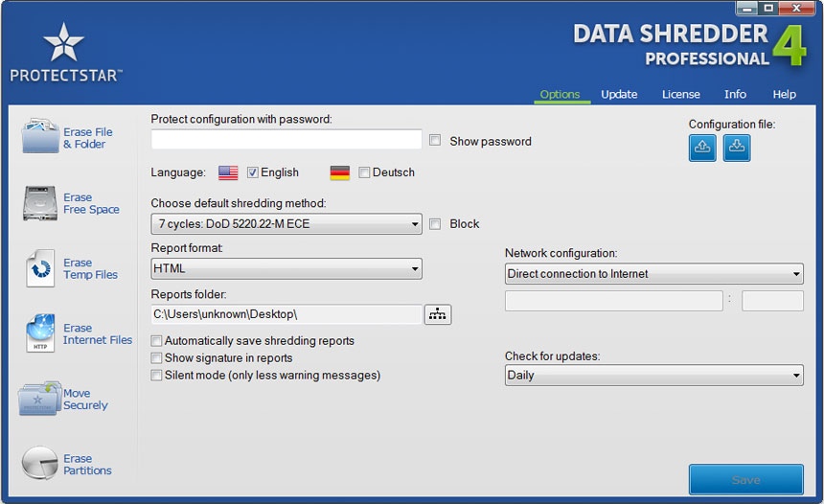Tick the Block checkbox
This screenshot has width=824, height=504.
[x=435, y=224]
